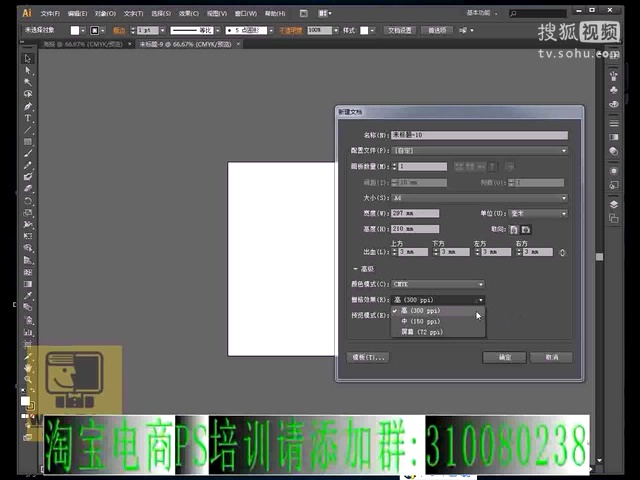Select the Line Segment tool

click(28, 130)
